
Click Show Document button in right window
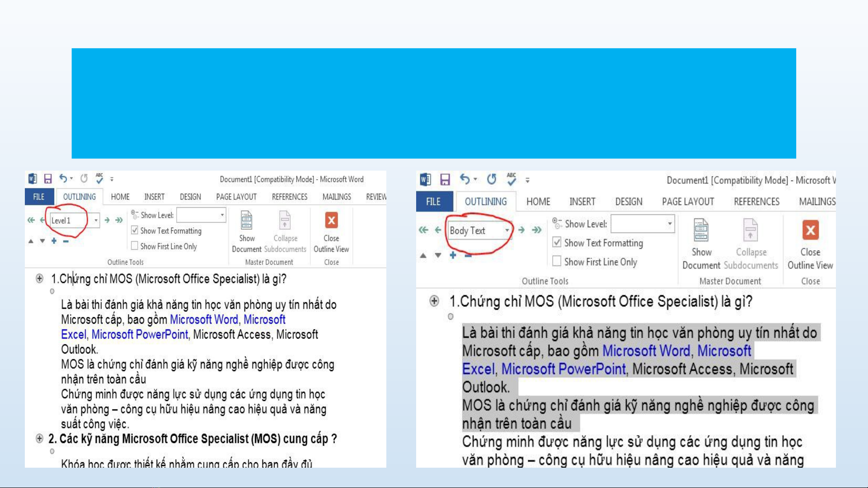pos(701,244)
